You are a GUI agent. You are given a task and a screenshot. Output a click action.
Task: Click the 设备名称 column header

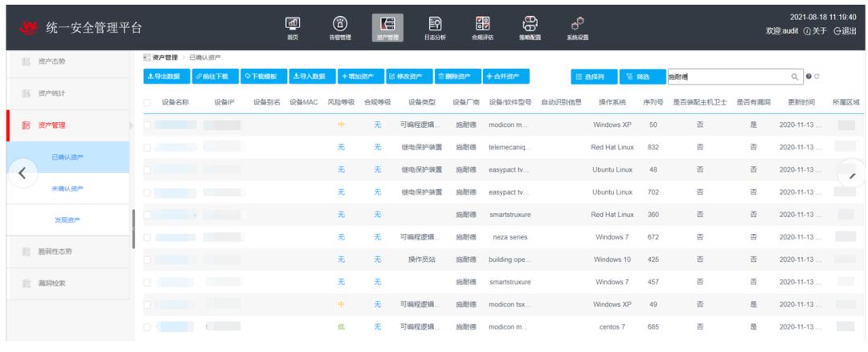[175, 102]
